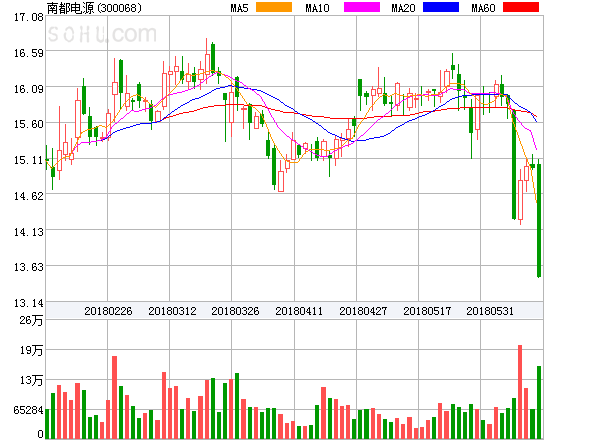Click the 13.63 price axis label
The width and height of the screenshot is (600, 440).
point(29,267)
